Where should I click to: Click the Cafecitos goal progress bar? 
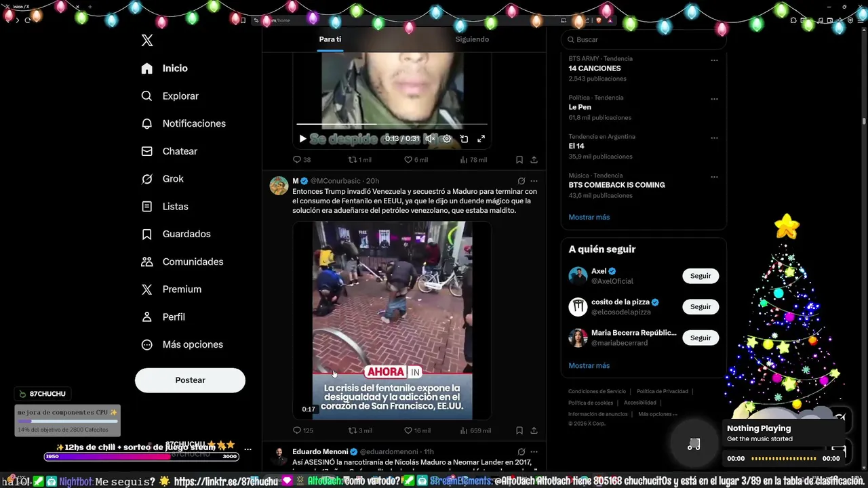[x=66, y=421]
